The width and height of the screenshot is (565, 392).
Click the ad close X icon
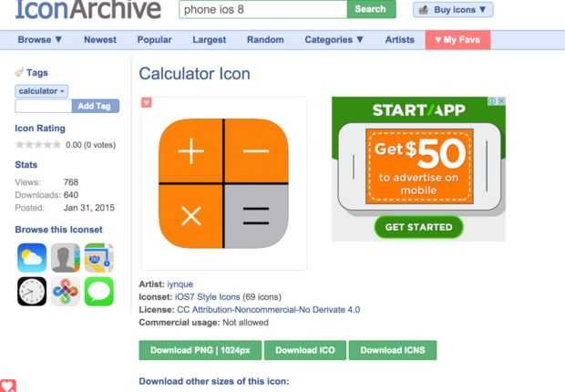(501, 101)
